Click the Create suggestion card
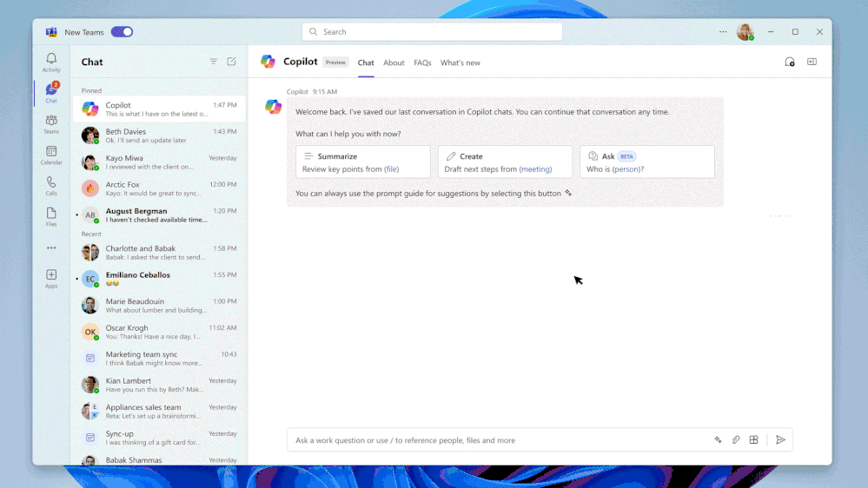 (505, 162)
